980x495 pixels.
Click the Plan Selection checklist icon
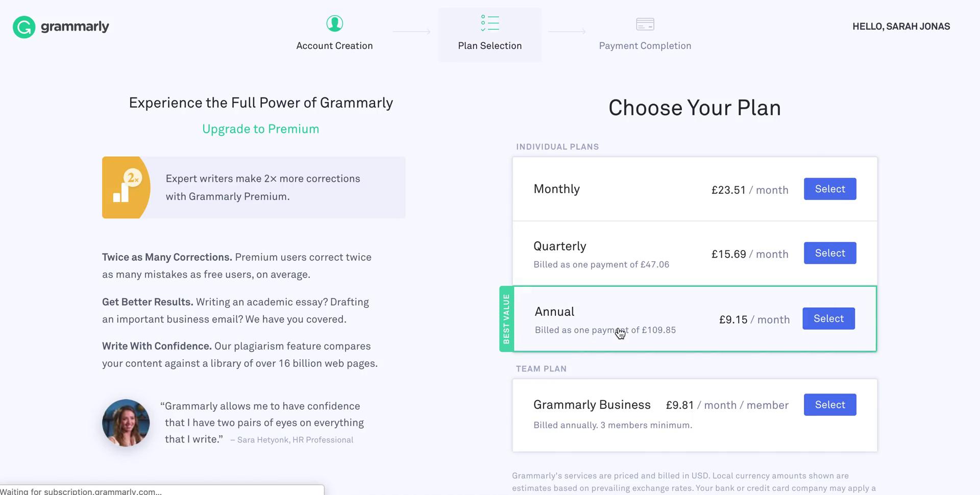click(x=490, y=23)
